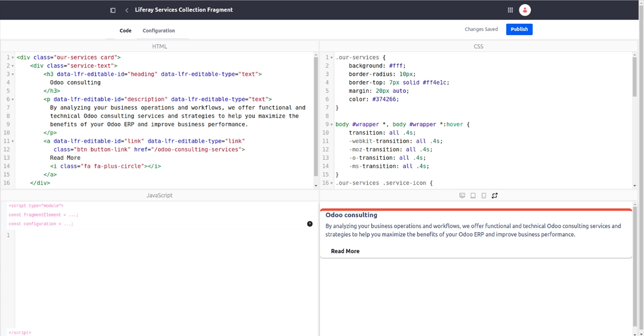Collapse HTML line 3 h3 heading
Image resolution: width=644 pixels, height=336 pixels.
(13, 74)
